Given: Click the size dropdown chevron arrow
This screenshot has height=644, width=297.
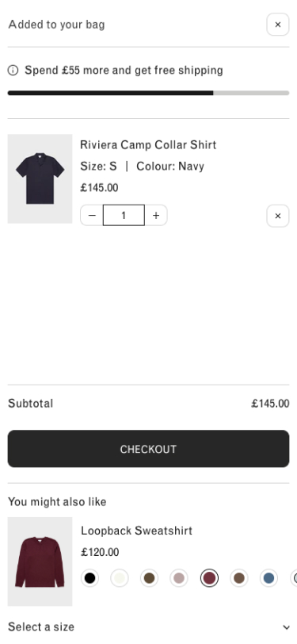Looking at the screenshot, I should (286, 627).
